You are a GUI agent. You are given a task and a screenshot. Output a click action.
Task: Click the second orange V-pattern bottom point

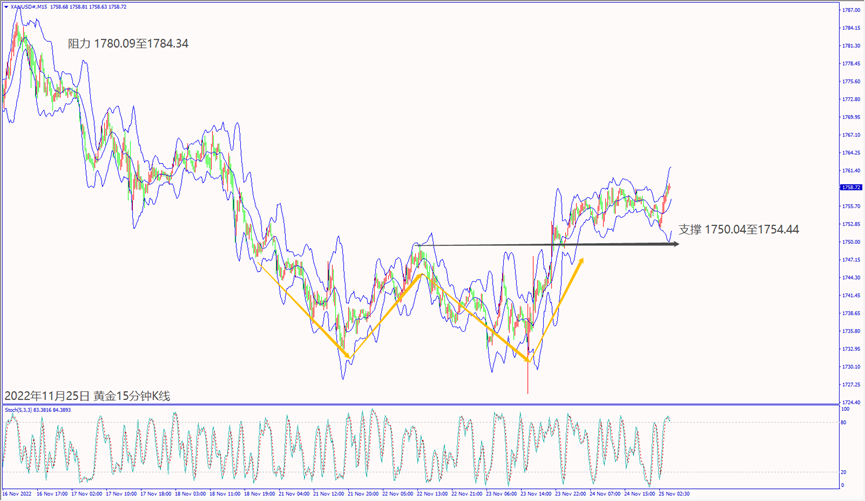(x=527, y=362)
